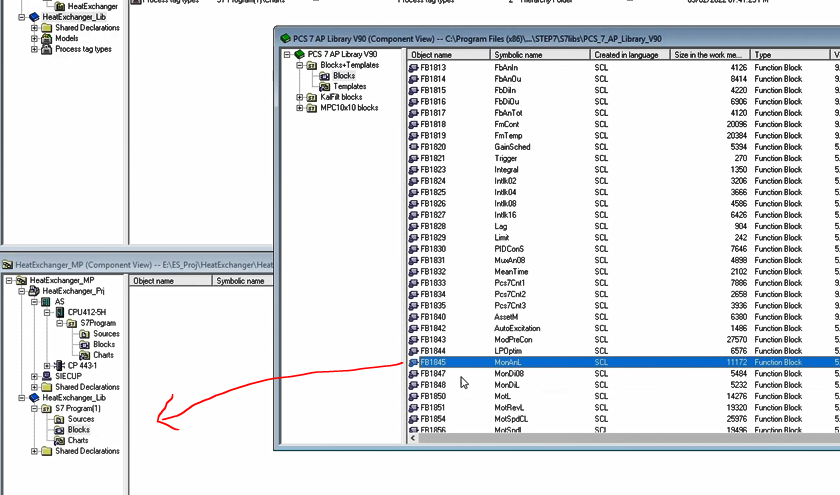Click the symbolic name GainSched

[512, 147]
